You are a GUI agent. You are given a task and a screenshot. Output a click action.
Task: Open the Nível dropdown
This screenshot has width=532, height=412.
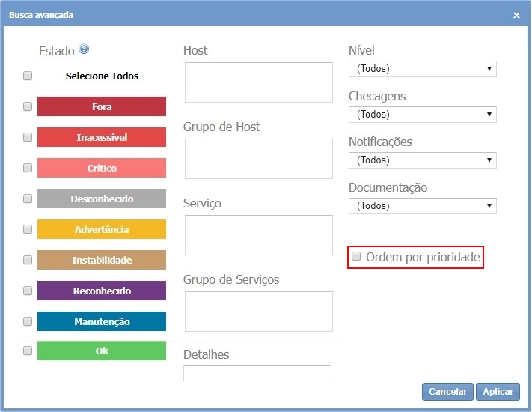[422, 69]
